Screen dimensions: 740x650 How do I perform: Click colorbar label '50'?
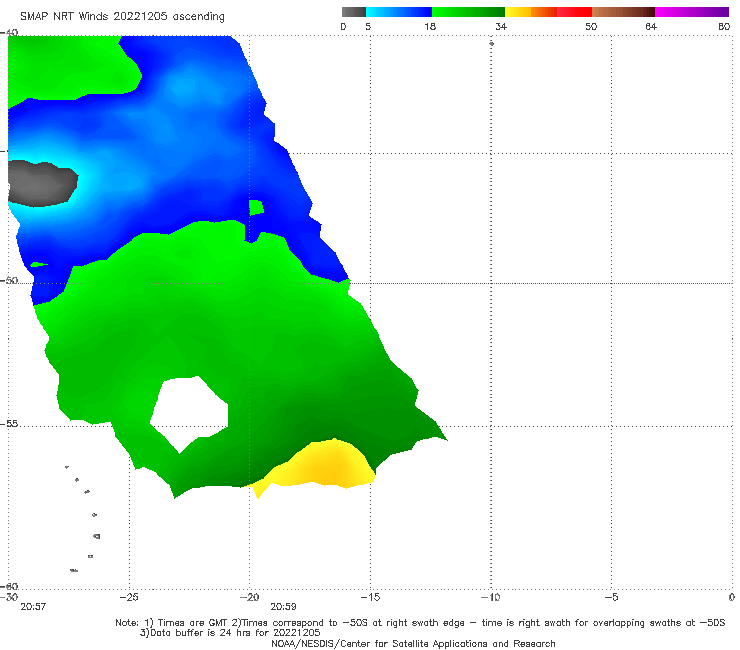(591, 26)
